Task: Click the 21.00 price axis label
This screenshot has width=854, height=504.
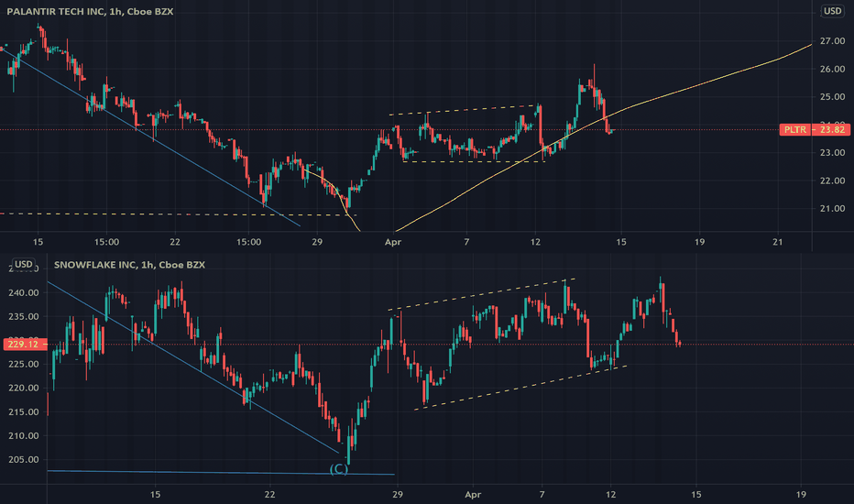Action: pyautogui.click(x=832, y=208)
